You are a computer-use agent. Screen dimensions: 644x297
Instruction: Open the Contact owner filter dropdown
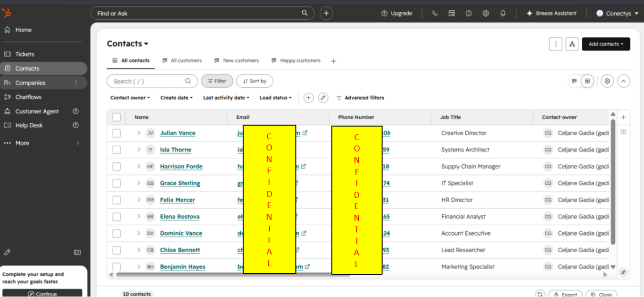130,98
